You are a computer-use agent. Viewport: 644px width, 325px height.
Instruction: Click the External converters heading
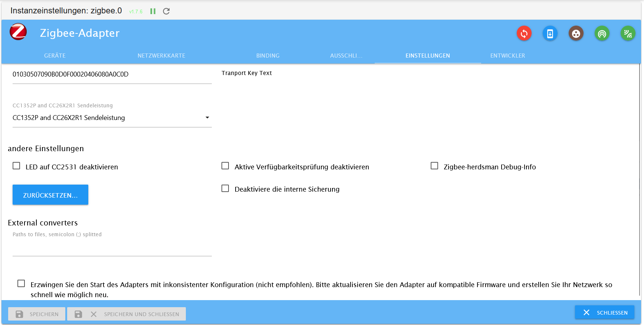click(43, 223)
